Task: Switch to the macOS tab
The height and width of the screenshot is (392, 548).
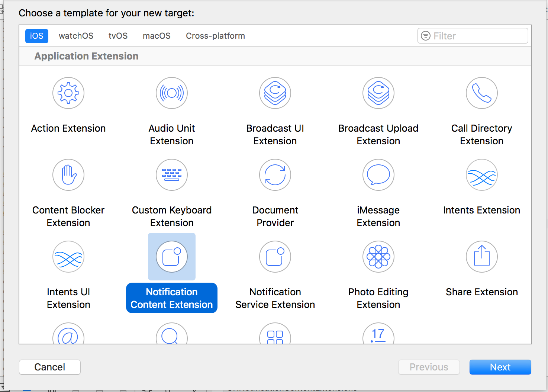Action: click(x=157, y=36)
